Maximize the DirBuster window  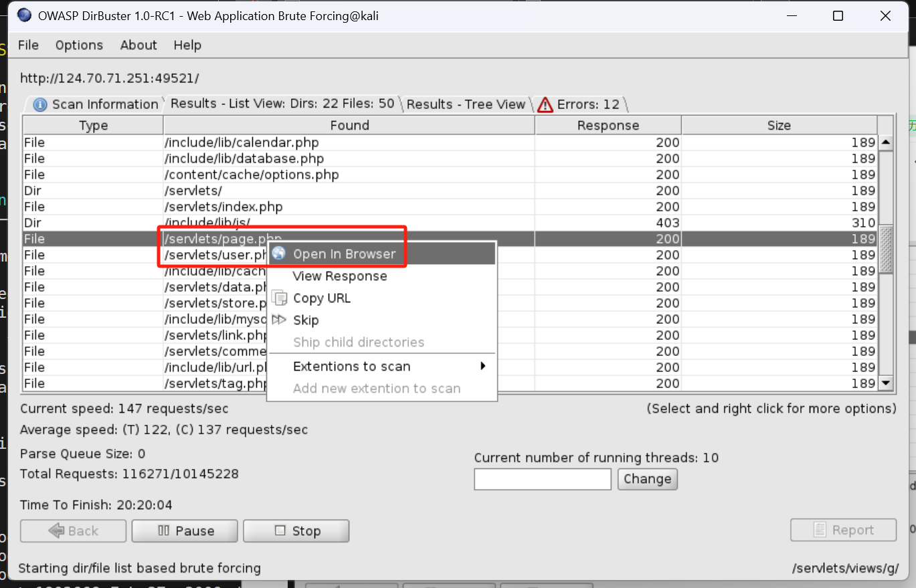pos(838,16)
